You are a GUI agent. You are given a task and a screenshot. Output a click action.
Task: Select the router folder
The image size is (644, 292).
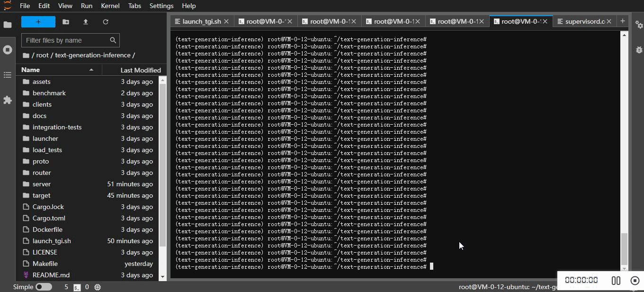pos(87,173)
